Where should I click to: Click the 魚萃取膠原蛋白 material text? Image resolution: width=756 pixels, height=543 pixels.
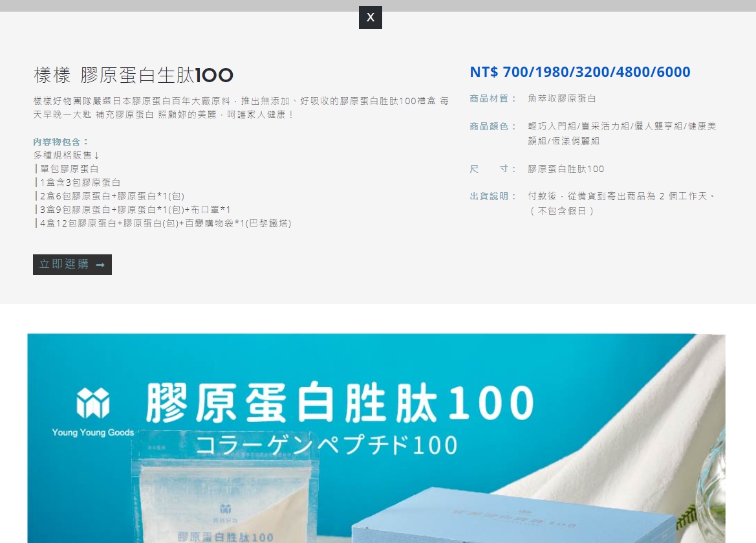point(563,98)
